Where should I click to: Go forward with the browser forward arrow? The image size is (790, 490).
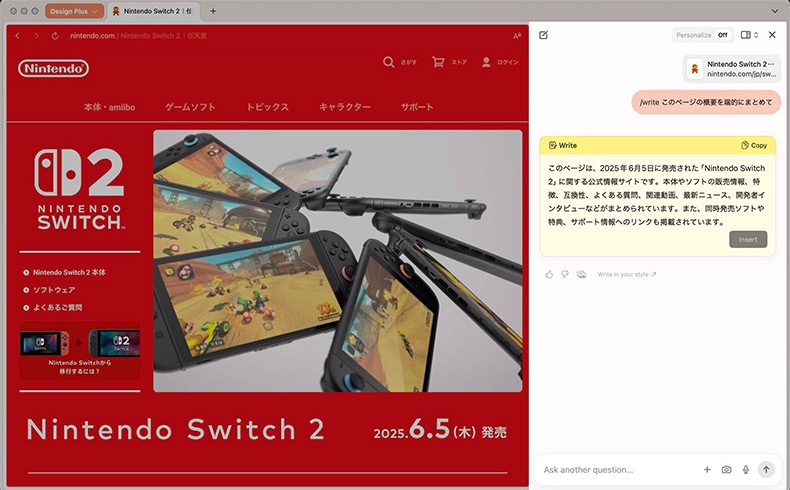[36, 36]
